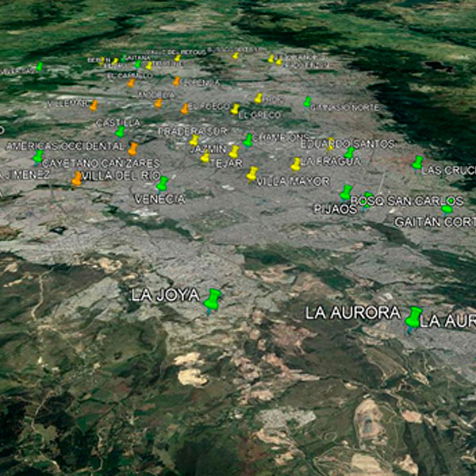Open the Las Cruces green pushpin

pyautogui.click(x=417, y=163)
